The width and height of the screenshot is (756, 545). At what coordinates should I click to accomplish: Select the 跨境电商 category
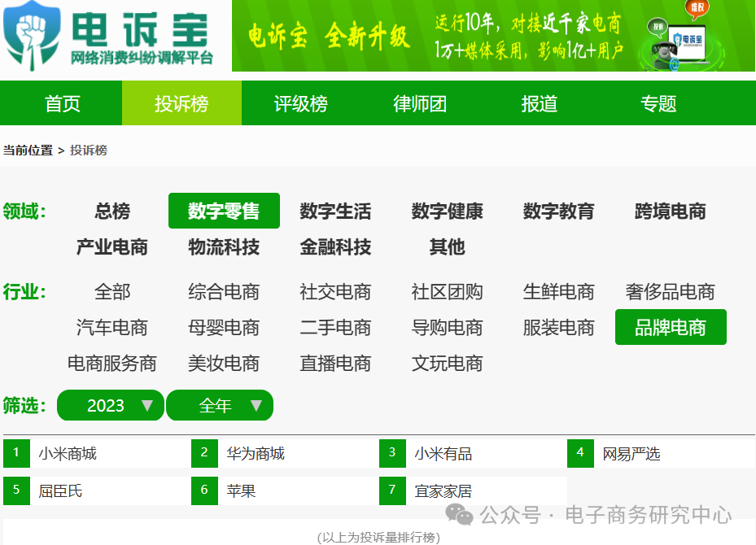point(669,211)
